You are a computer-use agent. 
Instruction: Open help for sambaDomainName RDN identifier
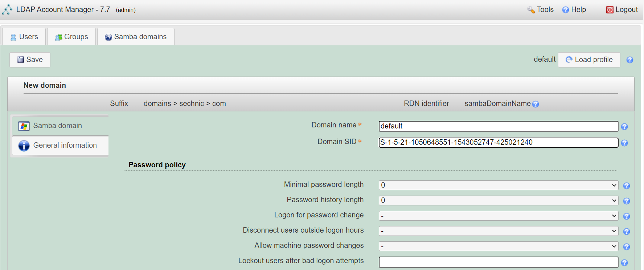(x=536, y=104)
